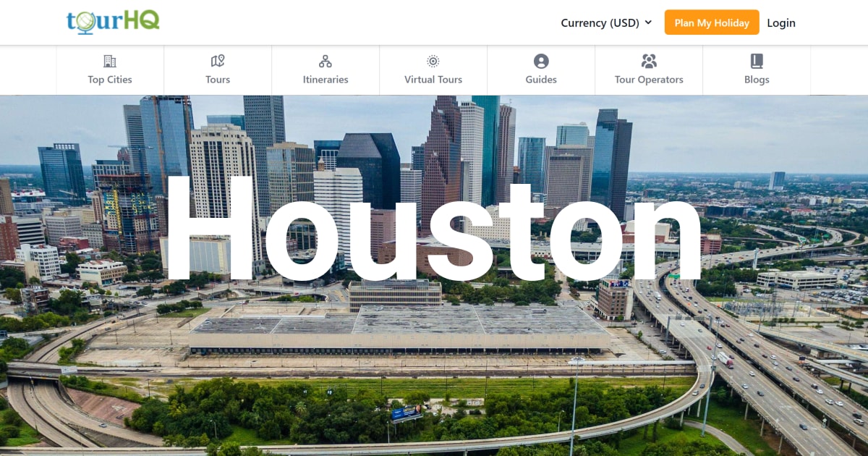
Task: Open the Currency (USD) dropdown
Action: (x=606, y=22)
